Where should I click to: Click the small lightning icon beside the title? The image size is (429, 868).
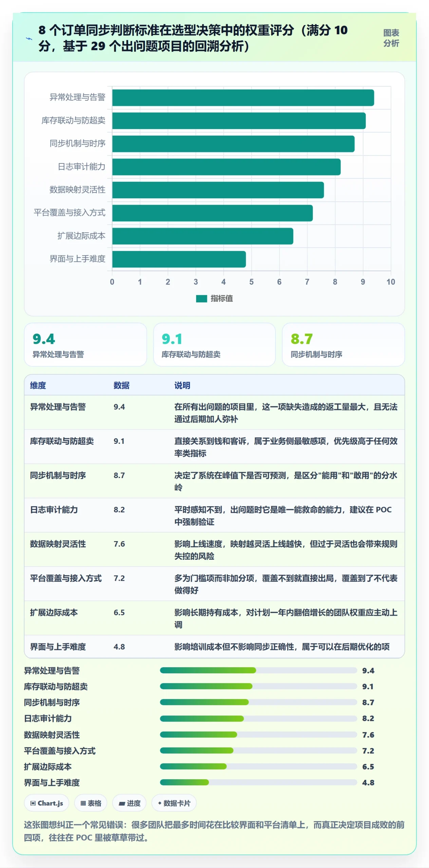click(x=29, y=39)
